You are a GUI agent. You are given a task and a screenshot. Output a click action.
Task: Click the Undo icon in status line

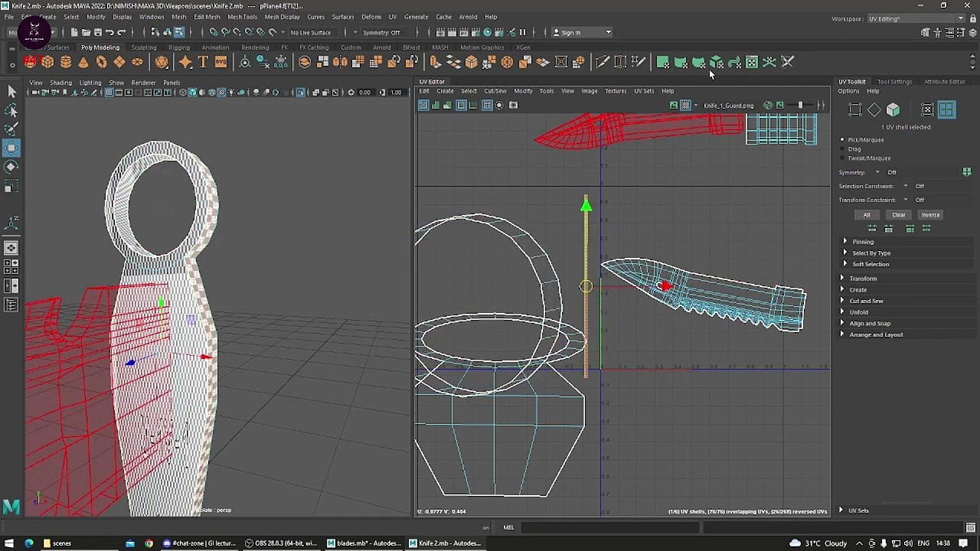point(109,32)
